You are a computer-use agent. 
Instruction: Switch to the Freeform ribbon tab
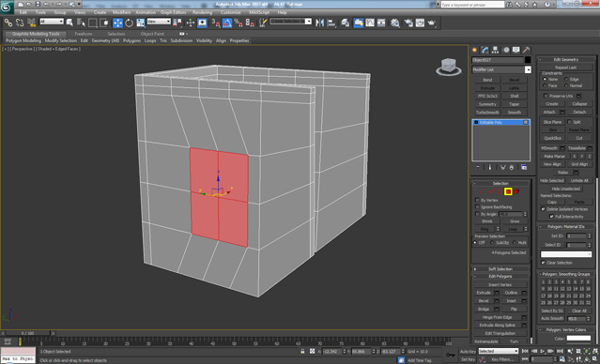(84, 34)
